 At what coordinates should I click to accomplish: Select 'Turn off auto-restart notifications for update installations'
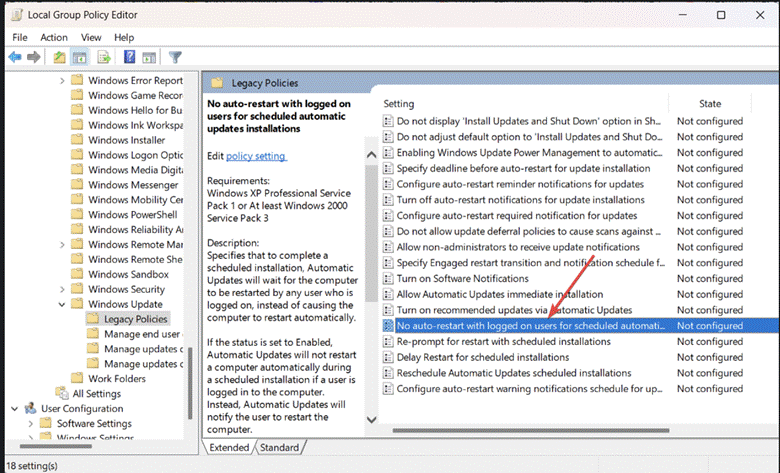520,199
